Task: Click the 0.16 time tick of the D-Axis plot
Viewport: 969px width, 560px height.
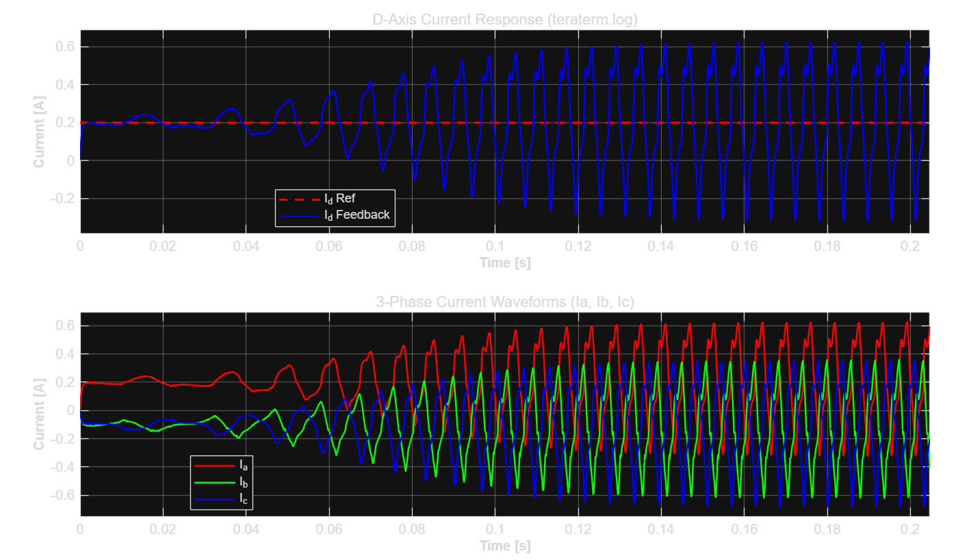Action: click(745, 246)
